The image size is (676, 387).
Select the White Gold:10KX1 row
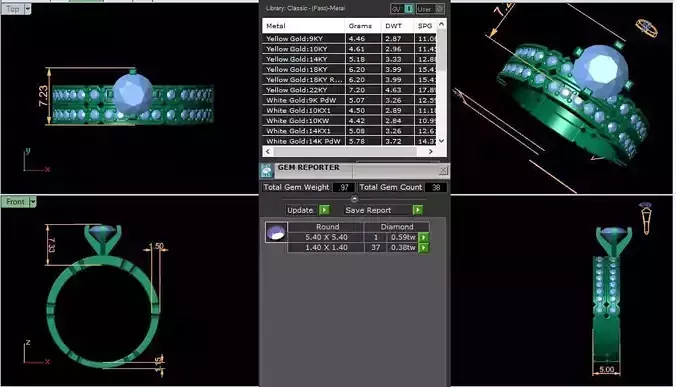[349, 111]
